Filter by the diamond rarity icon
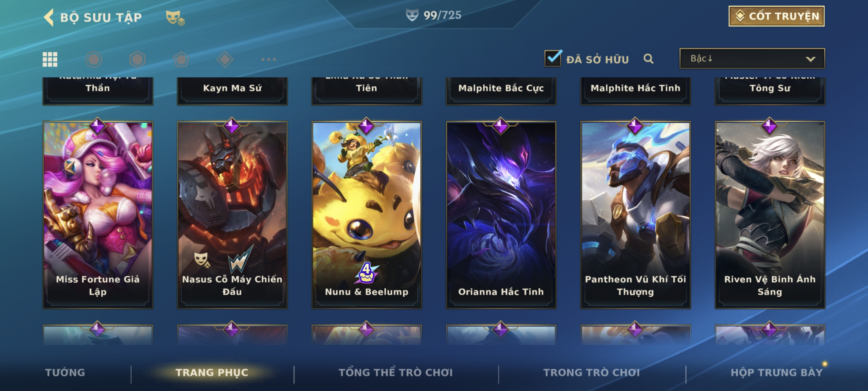Screen dimensions: 868x391 pyautogui.click(x=225, y=59)
